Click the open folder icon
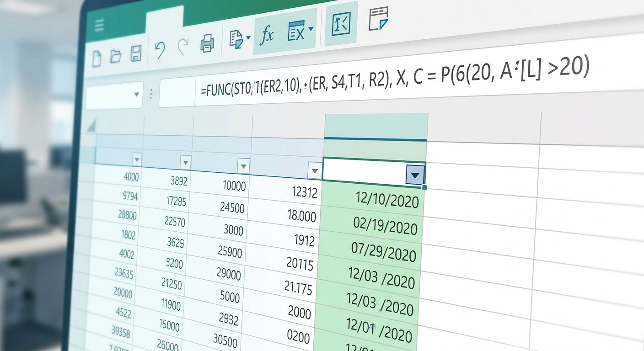The height and width of the screenshot is (351, 644). click(116, 57)
